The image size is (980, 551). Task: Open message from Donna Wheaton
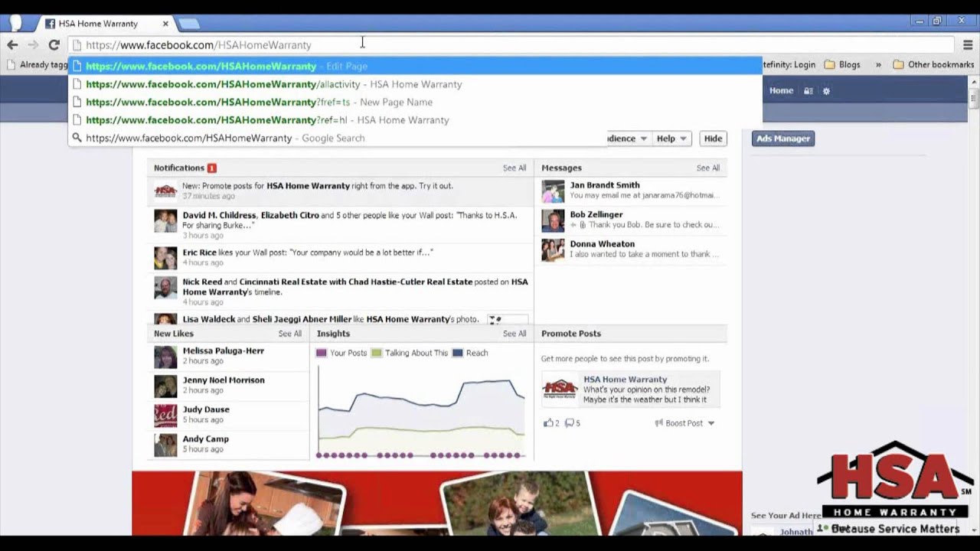coord(631,249)
